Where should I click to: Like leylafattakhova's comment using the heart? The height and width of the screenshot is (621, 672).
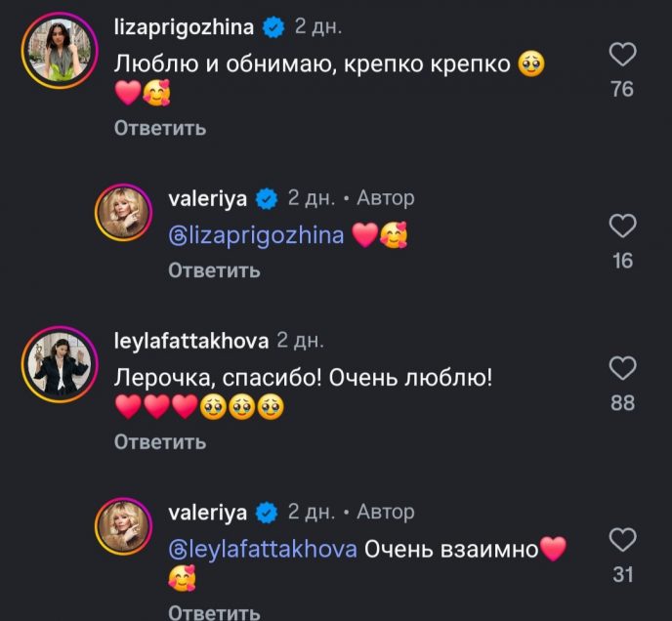click(622, 368)
